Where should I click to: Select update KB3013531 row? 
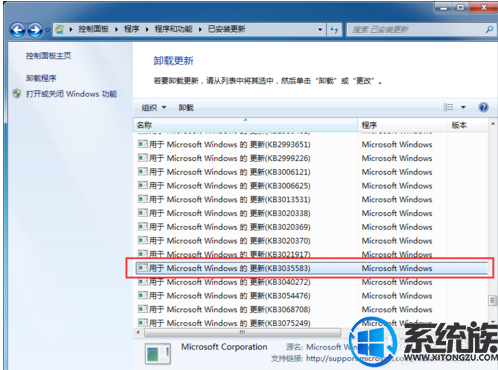pyautogui.click(x=312, y=200)
